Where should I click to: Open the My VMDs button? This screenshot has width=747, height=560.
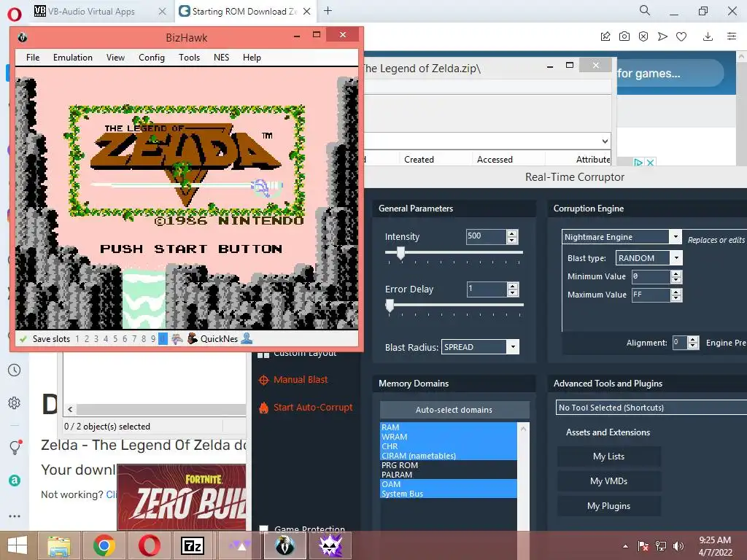point(609,481)
